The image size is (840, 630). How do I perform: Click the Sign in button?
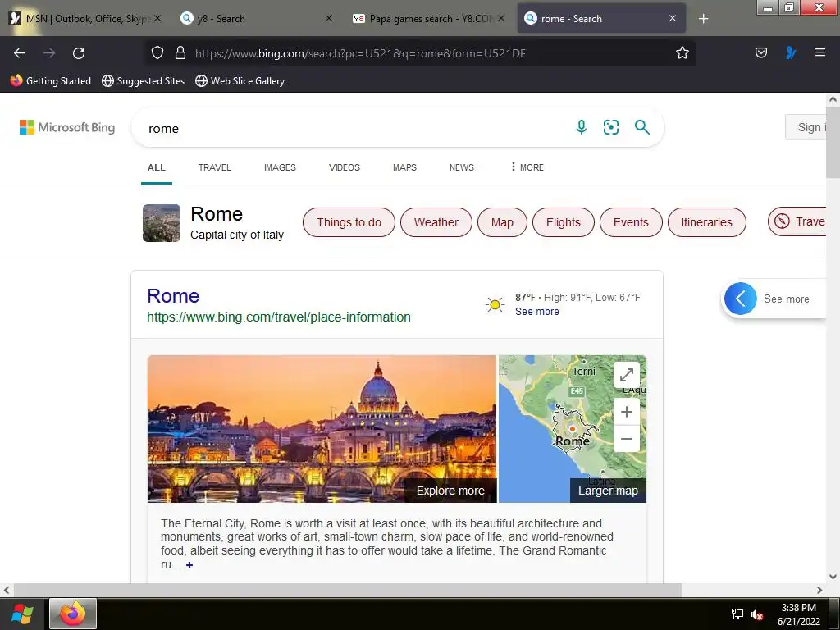click(806, 127)
